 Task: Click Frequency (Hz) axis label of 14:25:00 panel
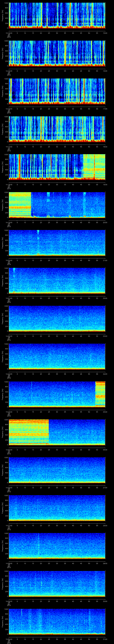pyautogui.click(x=3, y=432)
